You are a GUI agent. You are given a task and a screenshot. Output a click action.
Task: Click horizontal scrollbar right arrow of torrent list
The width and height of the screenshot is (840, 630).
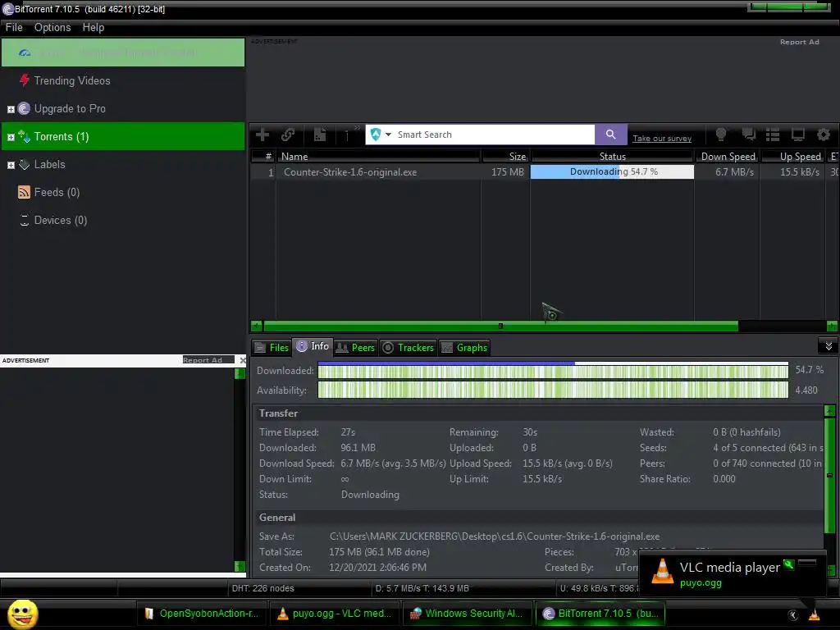pyautogui.click(x=832, y=326)
